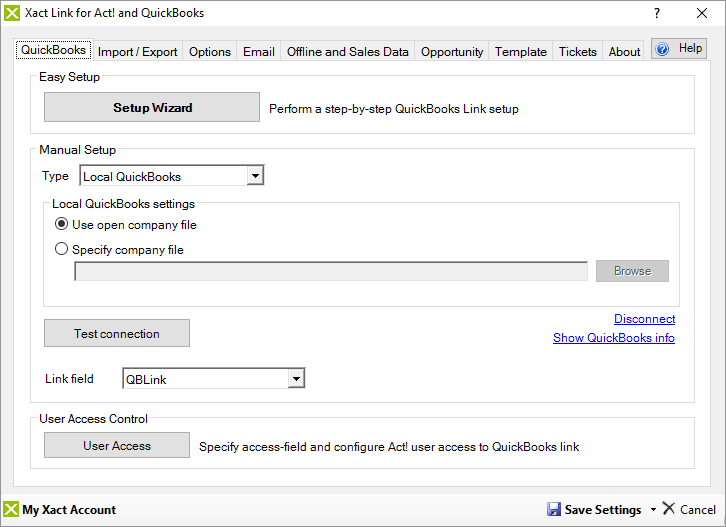Click the question mark title bar button
The image size is (726, 527).
coord(657,13)
